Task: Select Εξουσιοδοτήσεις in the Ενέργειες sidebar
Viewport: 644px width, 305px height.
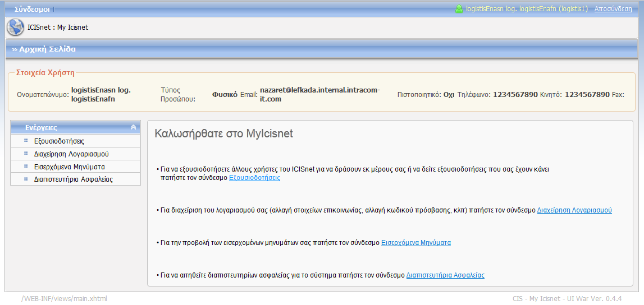Action: [59, 141]
